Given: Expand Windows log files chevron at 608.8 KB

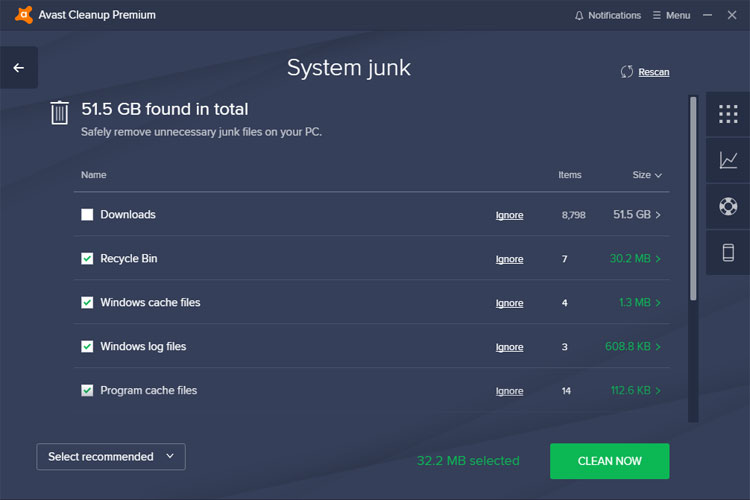Looking at the screenshot, I should [x=658, y=347].
